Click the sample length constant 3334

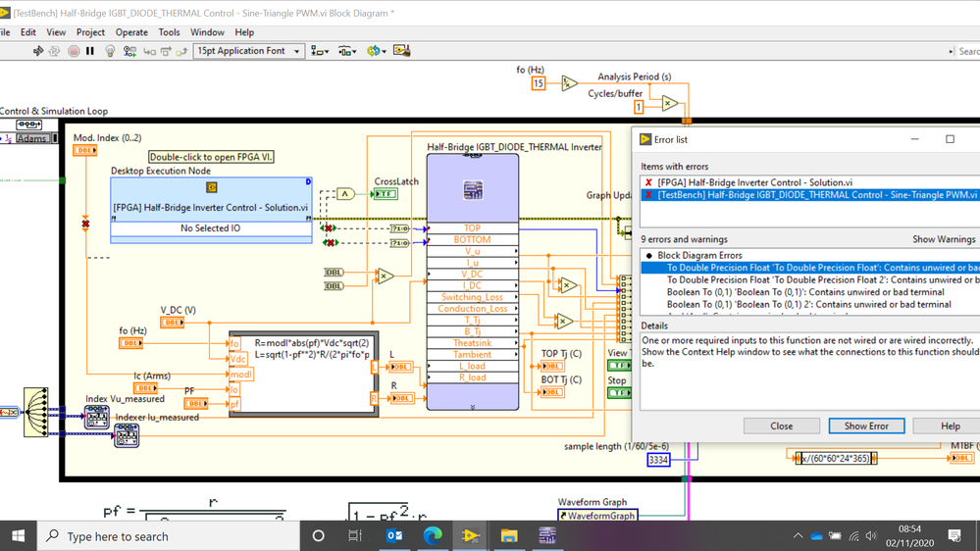click(658, 461)
